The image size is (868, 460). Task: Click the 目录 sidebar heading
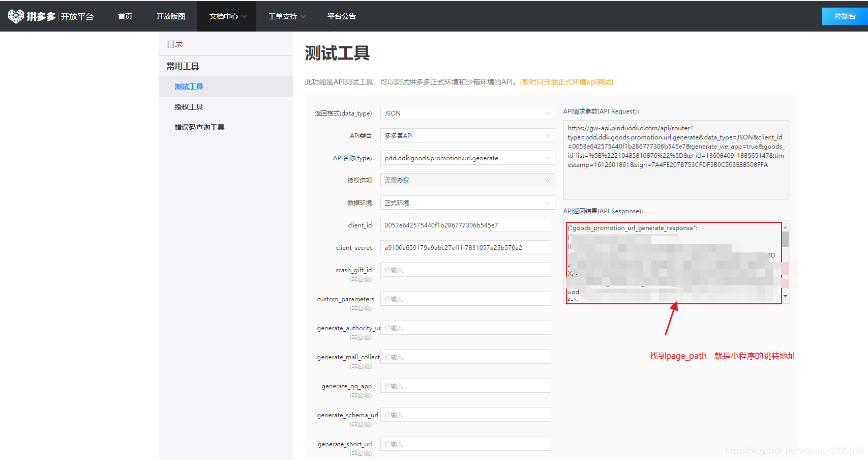175,44
